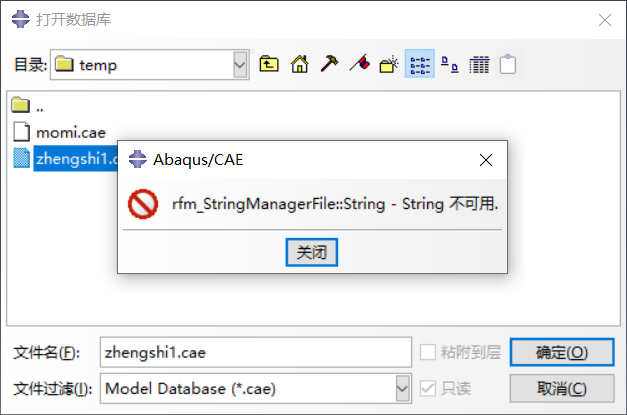Create a new folder
Image resolution: width=627 pixels, height=415 pixels.
coord(389,65)
